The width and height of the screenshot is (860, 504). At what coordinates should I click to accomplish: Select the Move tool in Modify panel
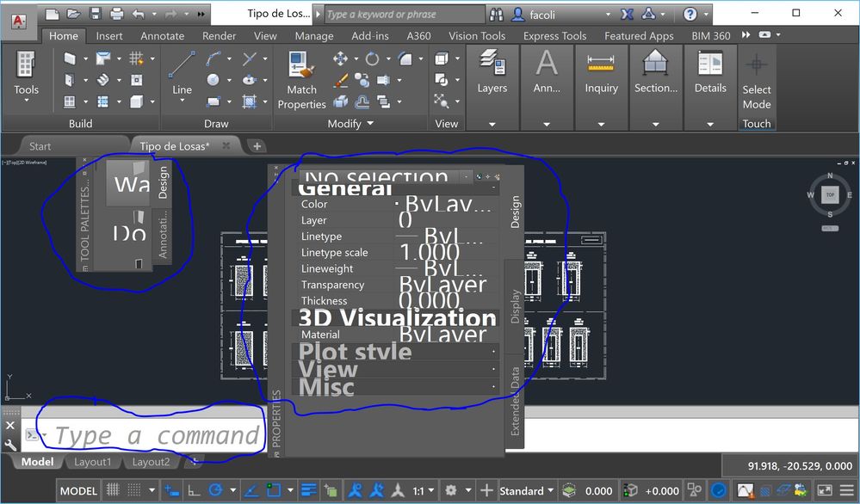340,58
